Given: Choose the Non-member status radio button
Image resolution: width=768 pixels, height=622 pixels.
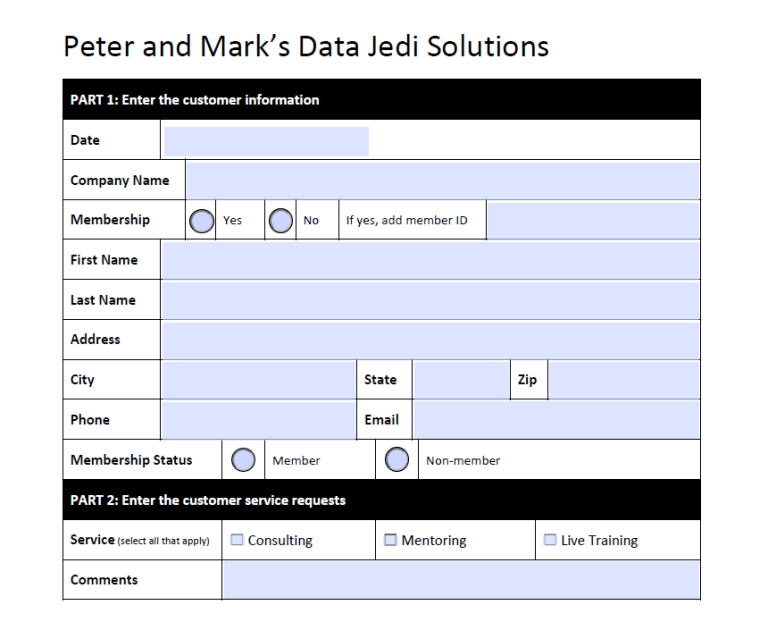Looking at the screenshot, I should (x=397, y=460).
